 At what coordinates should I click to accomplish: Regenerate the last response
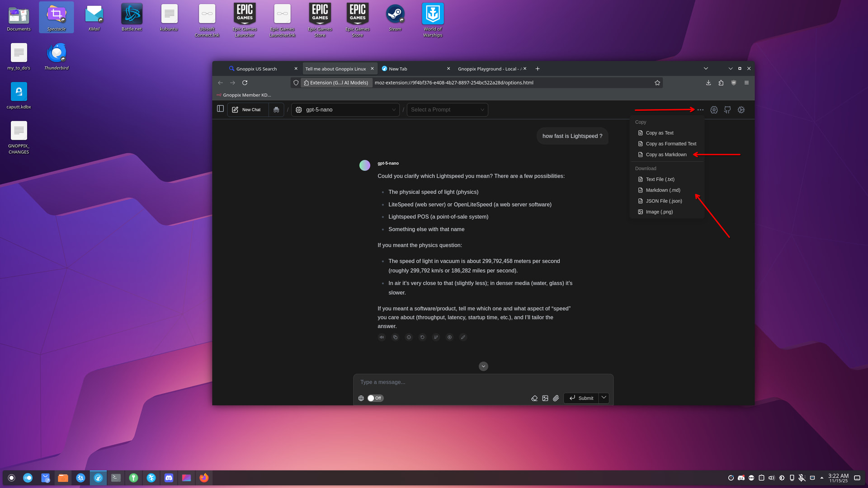pyautogui.click(x=422, y=337)
